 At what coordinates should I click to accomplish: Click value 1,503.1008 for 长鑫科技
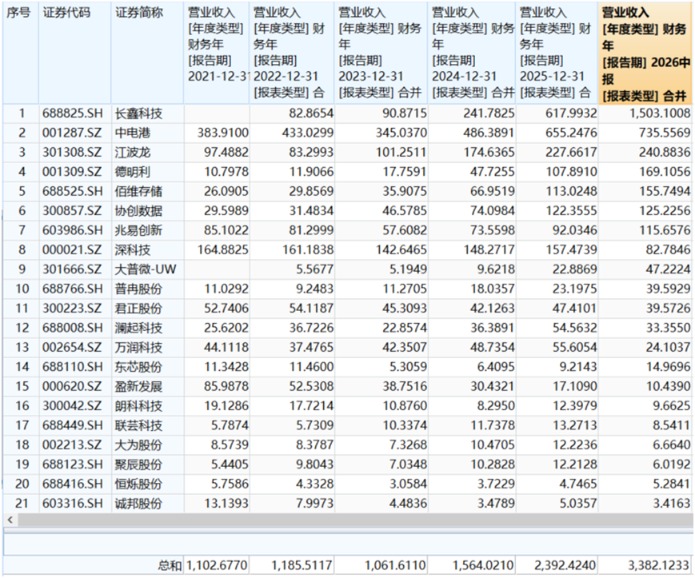tap(660, 113)
